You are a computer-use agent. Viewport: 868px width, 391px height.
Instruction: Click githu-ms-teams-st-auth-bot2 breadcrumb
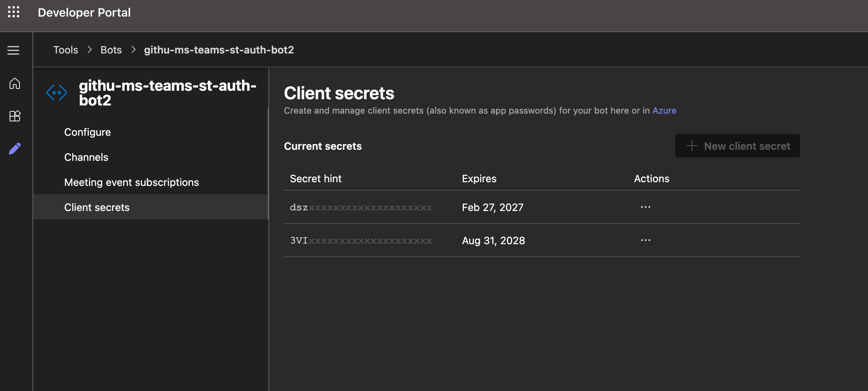pos(219,50)
